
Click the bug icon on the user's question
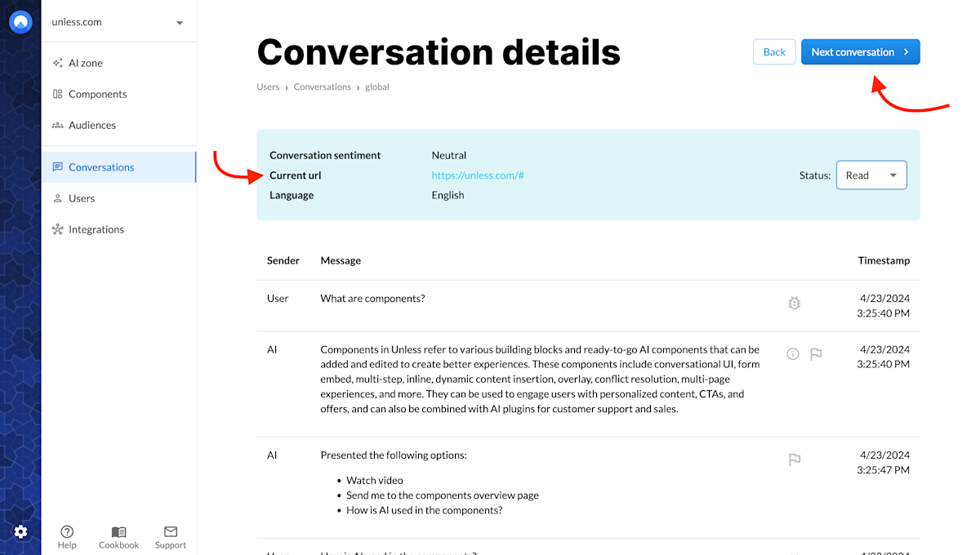point(794,303)
